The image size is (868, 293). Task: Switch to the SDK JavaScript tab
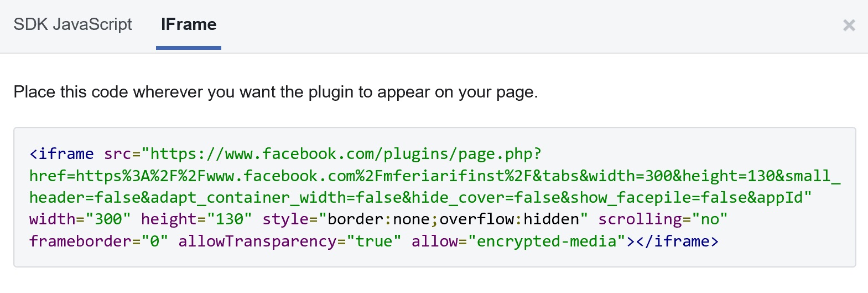pyautogui.click(x=72, y=24)
